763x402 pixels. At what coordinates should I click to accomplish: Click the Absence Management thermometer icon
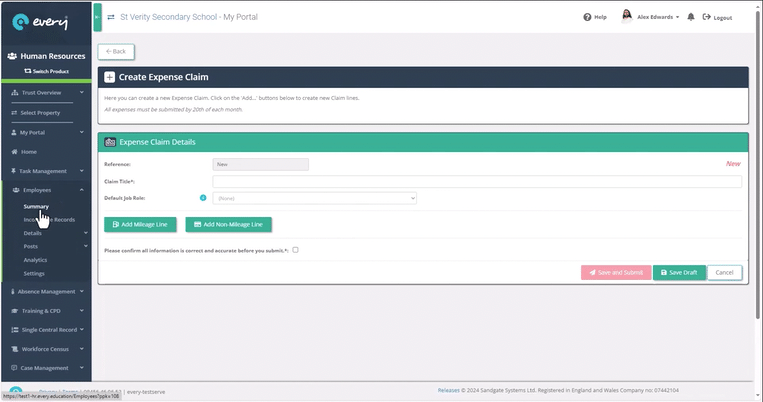13,292
